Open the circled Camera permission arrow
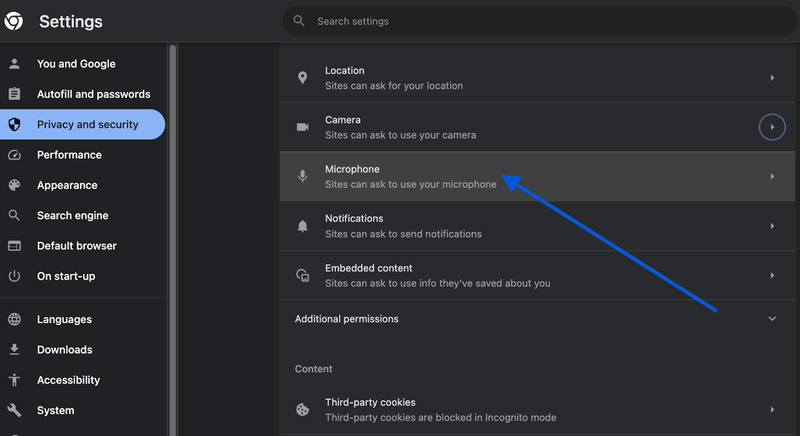 772,127
